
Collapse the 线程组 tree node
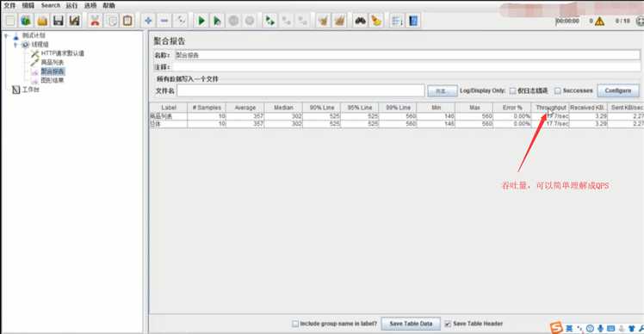tap(16, 45)
